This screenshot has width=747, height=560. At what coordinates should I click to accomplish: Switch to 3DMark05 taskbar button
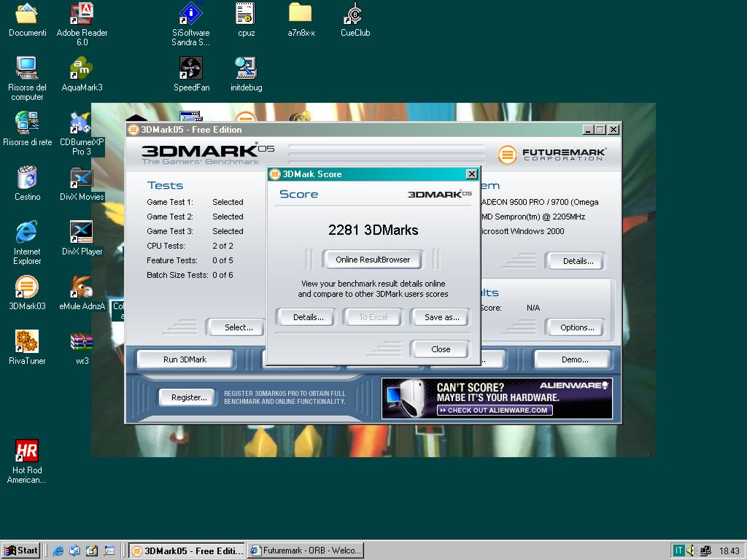click(x=187, y=551)
